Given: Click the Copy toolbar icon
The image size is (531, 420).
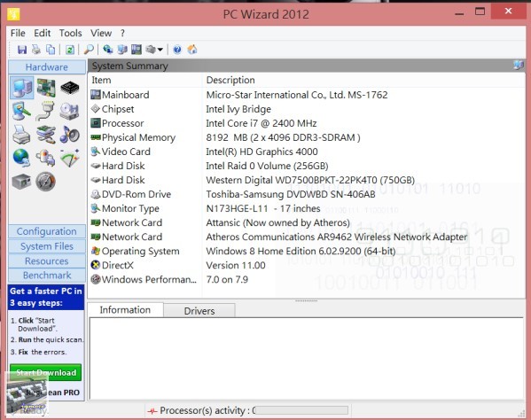Looking at the screenshot, I should click(51, 50).
